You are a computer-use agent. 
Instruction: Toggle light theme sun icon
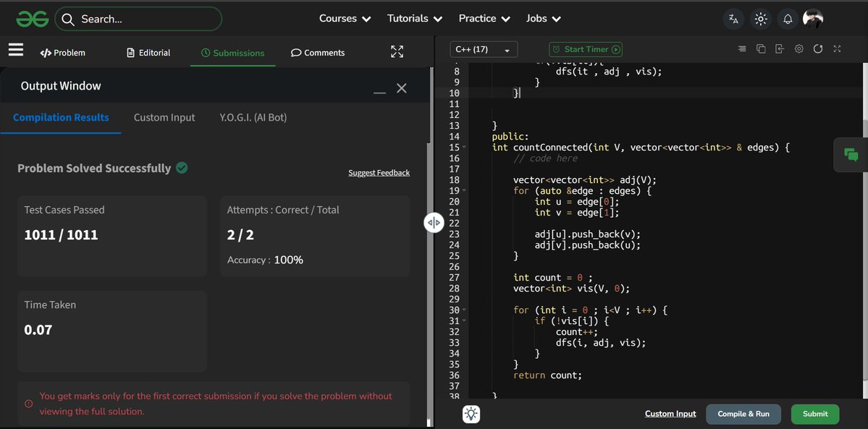click(x=761, y=19)
